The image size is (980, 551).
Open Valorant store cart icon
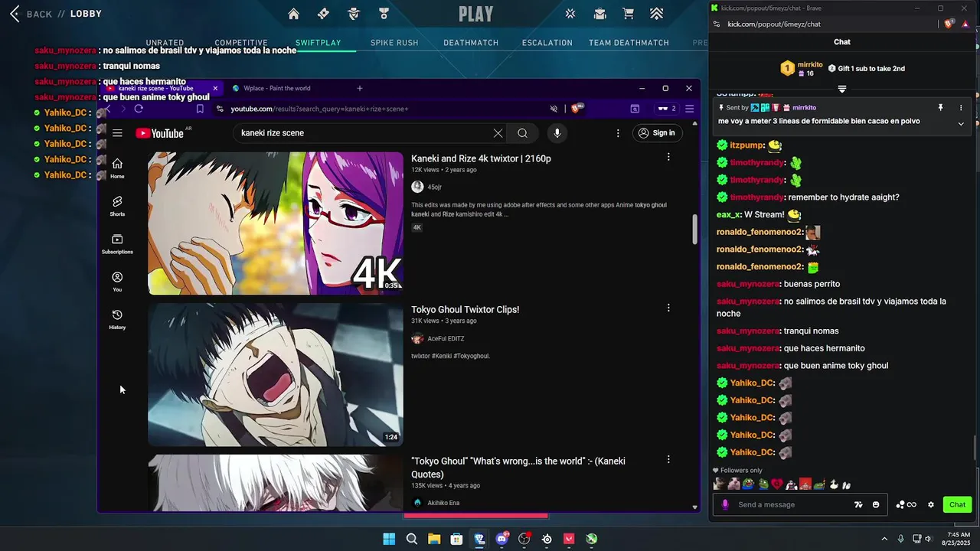[x=628, y=14]
